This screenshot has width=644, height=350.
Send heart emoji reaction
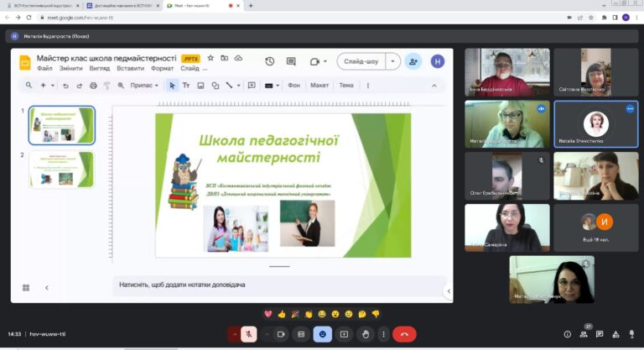point(268,314)
